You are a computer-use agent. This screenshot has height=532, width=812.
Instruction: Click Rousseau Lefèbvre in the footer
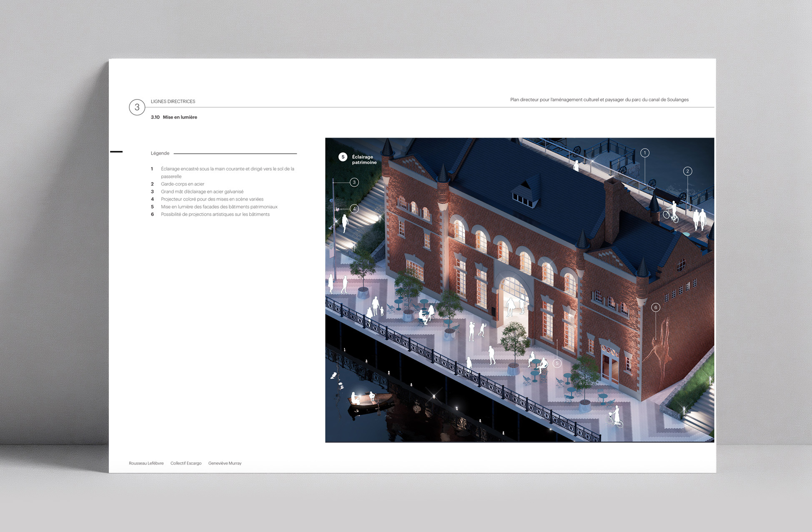click(x=146, y=463)
